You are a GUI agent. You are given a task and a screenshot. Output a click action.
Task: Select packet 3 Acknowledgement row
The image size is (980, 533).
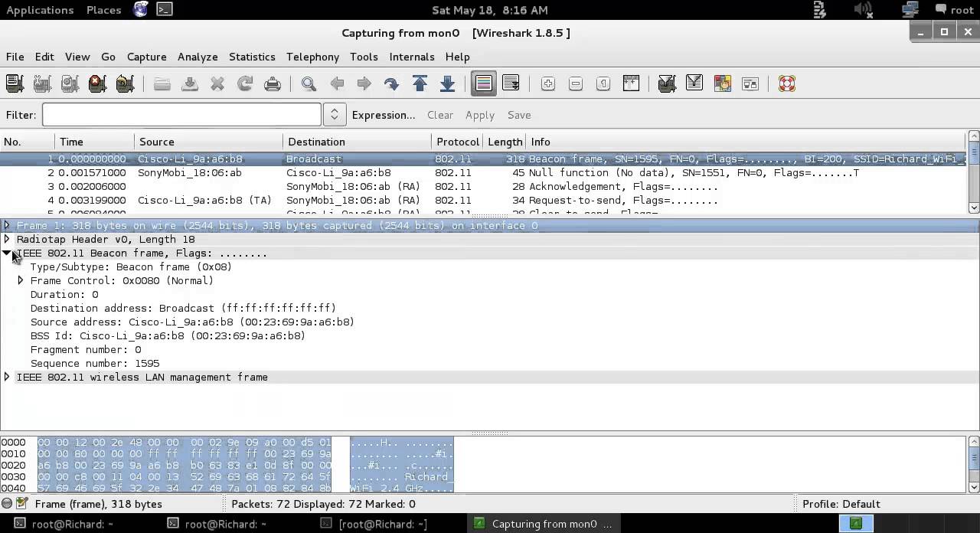pos(484,187)
